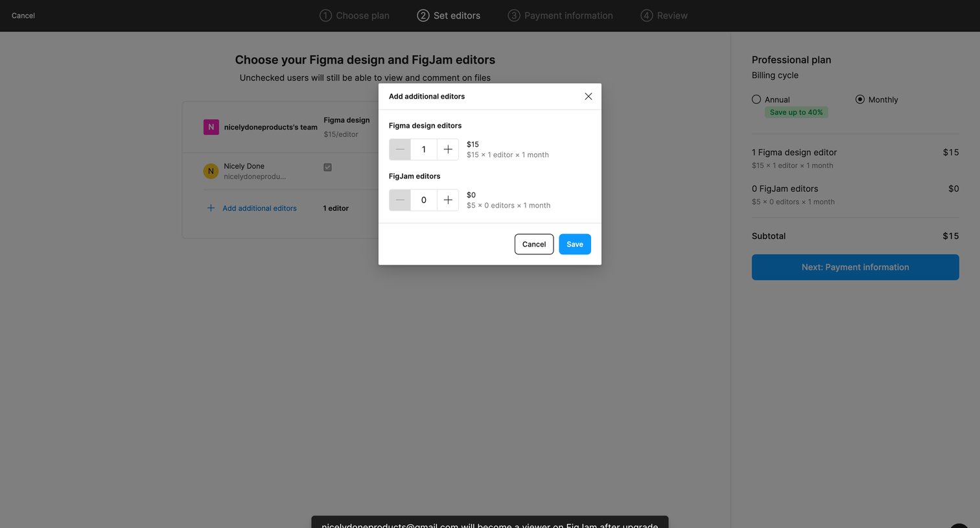Click the 0 FigJam editors line
This screenshot has height=528, width=980.
point(785,189)
